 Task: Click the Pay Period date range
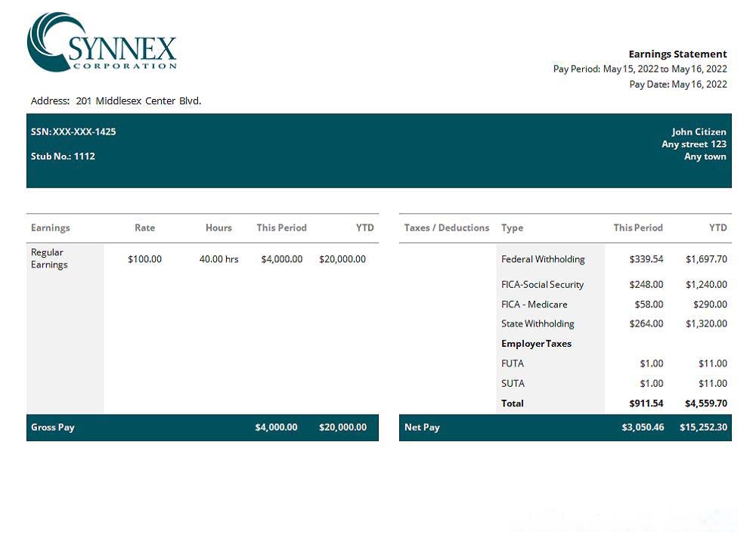640,69
